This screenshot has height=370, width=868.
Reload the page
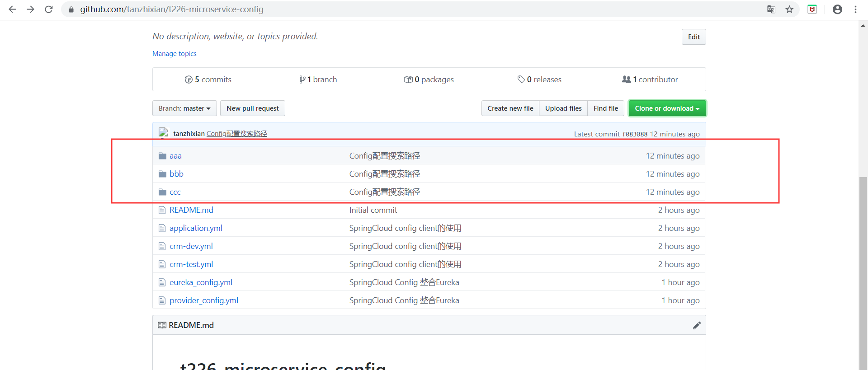tap(48, 9)
